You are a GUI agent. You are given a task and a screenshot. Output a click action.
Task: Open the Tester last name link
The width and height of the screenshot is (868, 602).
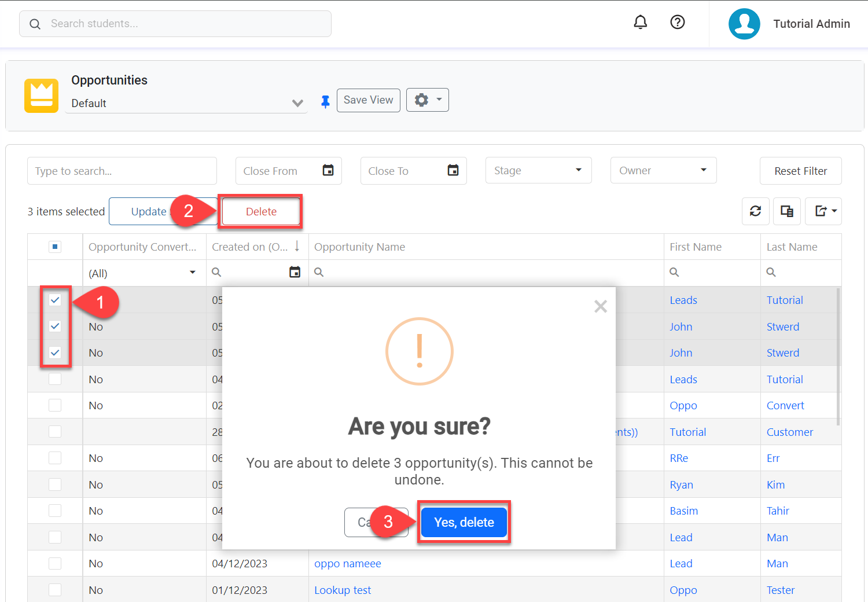pyautogui.click(x=781, y=590)
